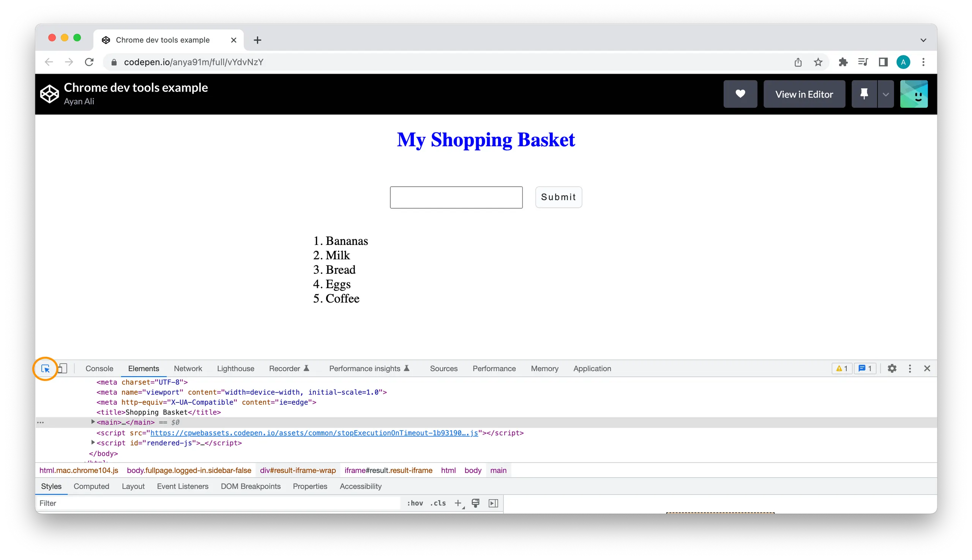Click the Submit button
The height and width of the screenshot is (560, 972).
coord(558,197)
